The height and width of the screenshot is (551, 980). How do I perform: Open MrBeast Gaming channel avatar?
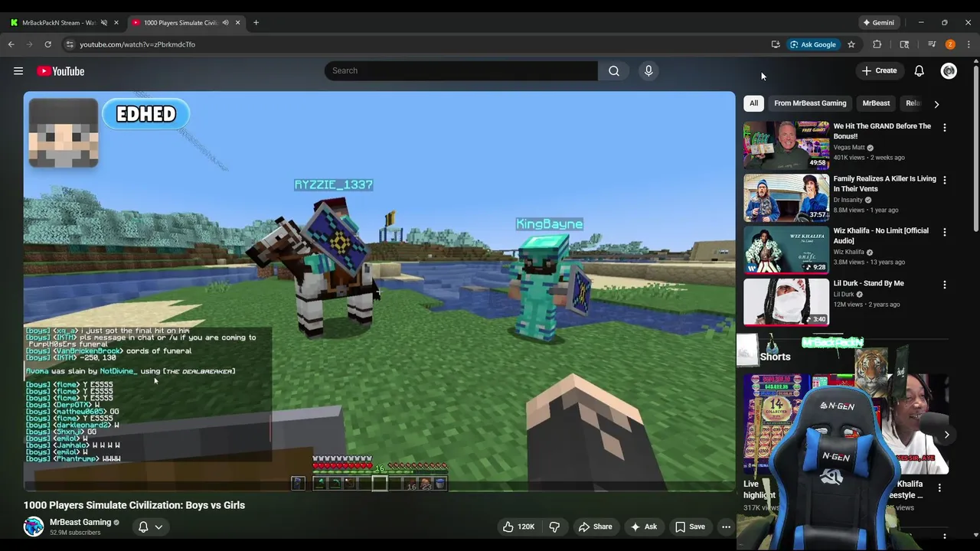point(34,527)
